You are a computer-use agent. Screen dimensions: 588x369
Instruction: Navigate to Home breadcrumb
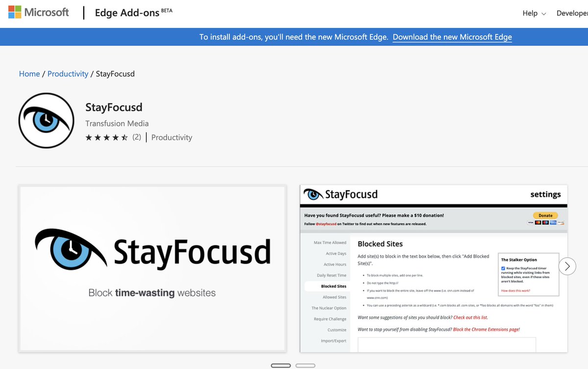click(29, 74)
